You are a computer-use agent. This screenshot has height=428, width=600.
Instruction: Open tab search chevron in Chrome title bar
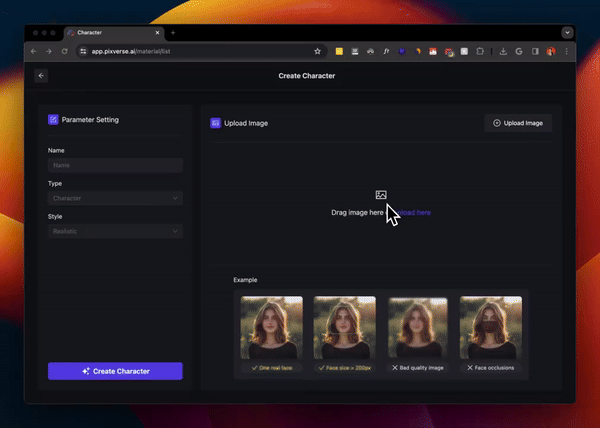tap(568, 32)
